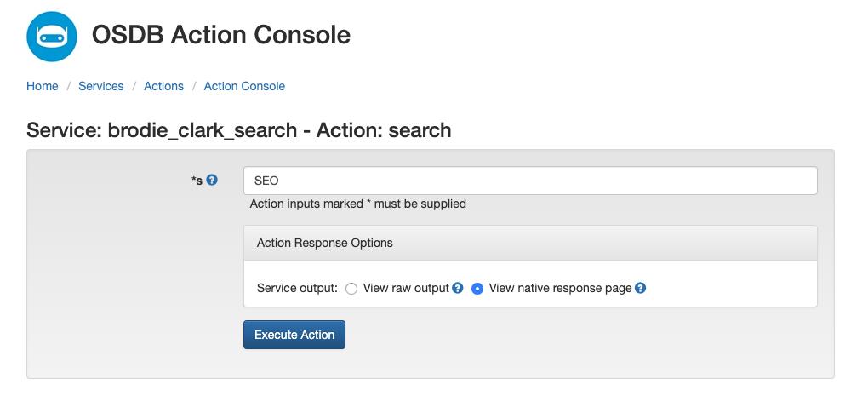Click the Action Response Options panel header
The height and width of the screenshot is (396, 868).
tap(529, 243)
